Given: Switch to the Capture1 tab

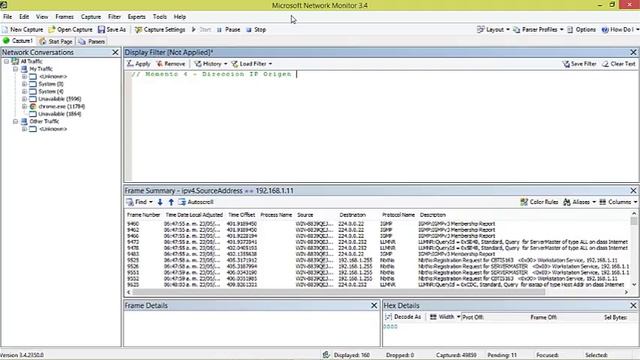Looking at the screenshot, I should tap(18, 41).
